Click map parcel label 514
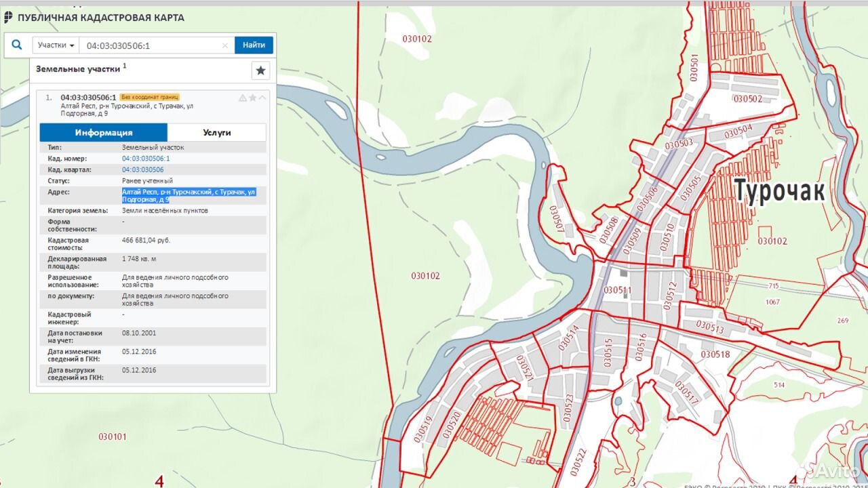This screenshot has width=868, height=488. click(778, 385)
